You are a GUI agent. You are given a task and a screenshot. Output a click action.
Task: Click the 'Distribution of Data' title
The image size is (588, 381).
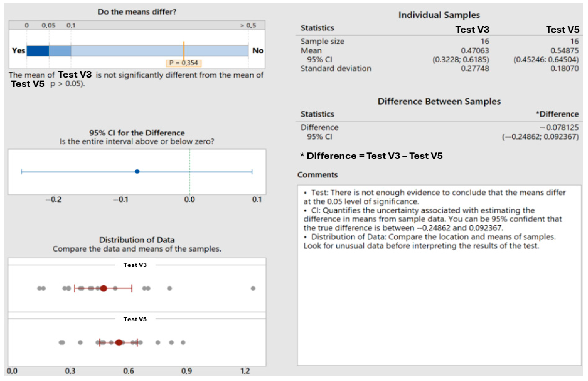pyautogui.click(x=137, y=240)
